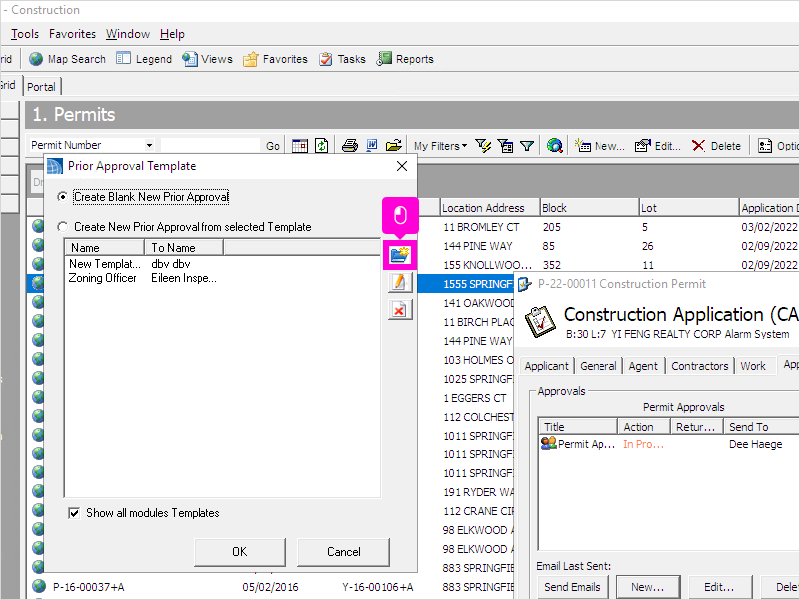Open the Map Search globe icon
Image resolution: width=800 pixels, height=600 pixels.
pos(36,59)
